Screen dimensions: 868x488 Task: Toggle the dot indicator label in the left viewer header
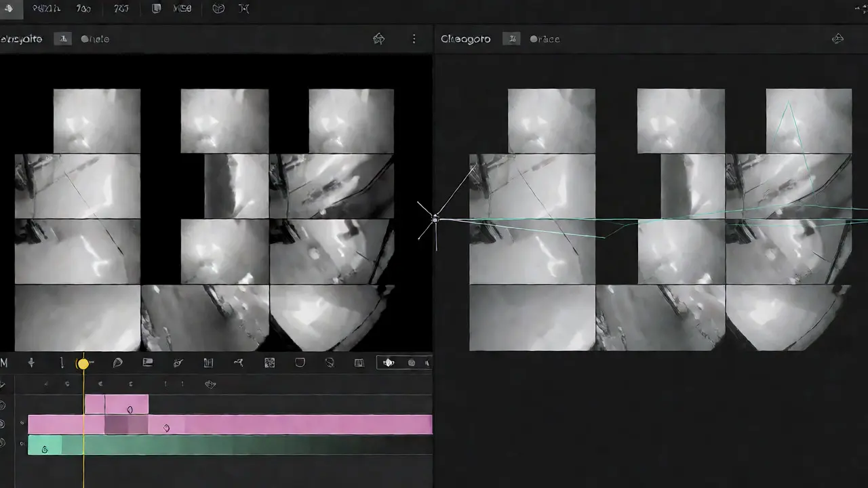pos(95,39)
